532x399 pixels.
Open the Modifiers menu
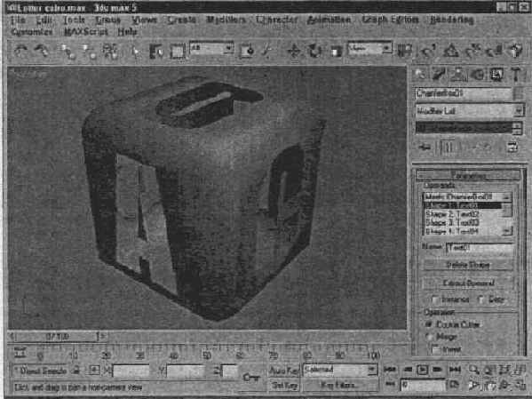(x=226, y=20)
